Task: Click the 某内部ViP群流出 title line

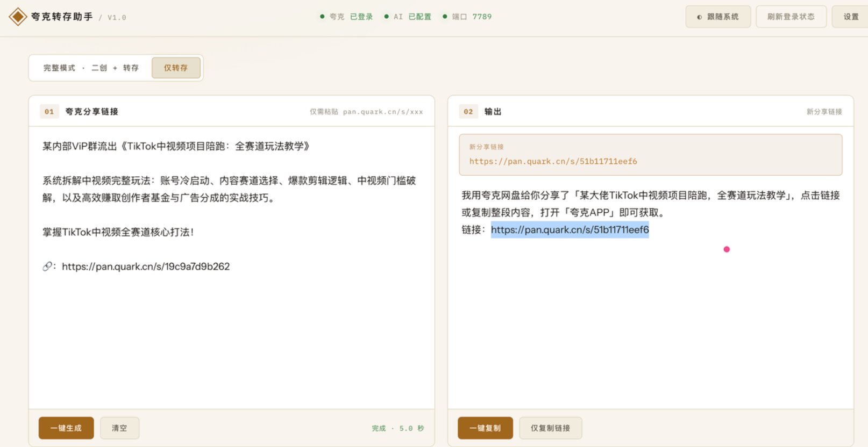Action: click(176, 146)
